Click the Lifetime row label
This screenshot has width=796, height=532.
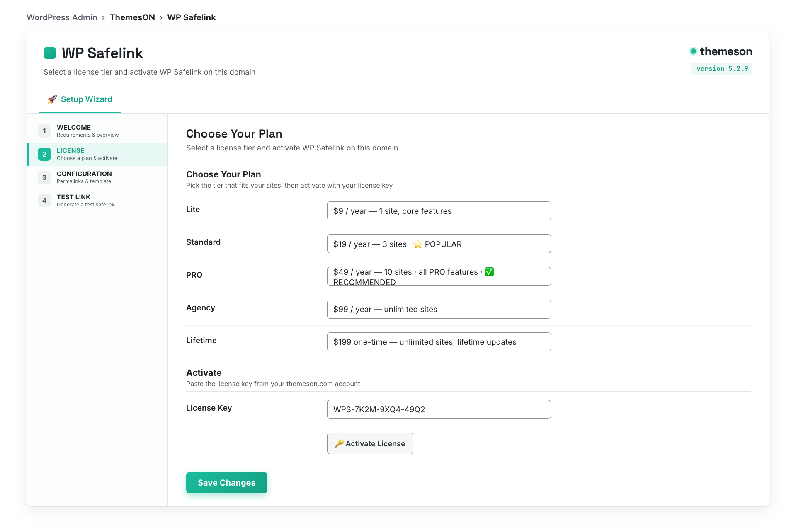[201, 341]
